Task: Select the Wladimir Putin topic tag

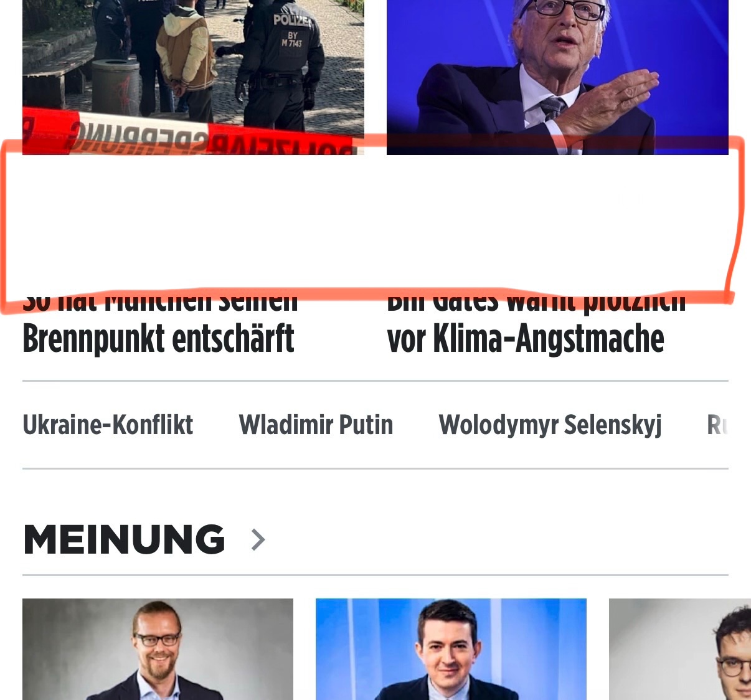Action: point(316,425)
